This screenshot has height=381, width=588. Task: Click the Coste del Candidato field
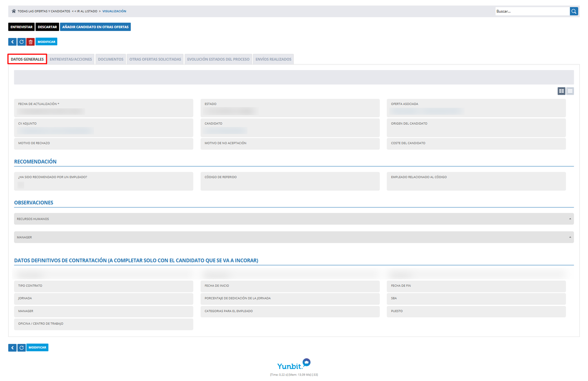point(476,144)
